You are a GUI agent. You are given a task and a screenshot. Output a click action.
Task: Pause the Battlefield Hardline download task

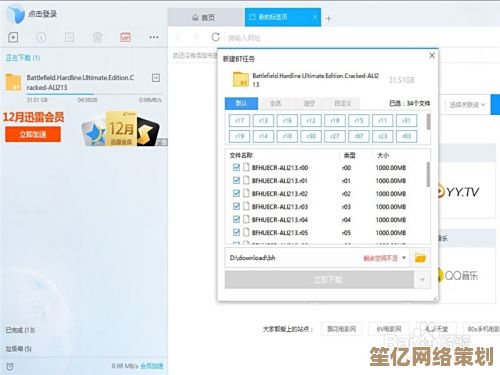(156, 78)
